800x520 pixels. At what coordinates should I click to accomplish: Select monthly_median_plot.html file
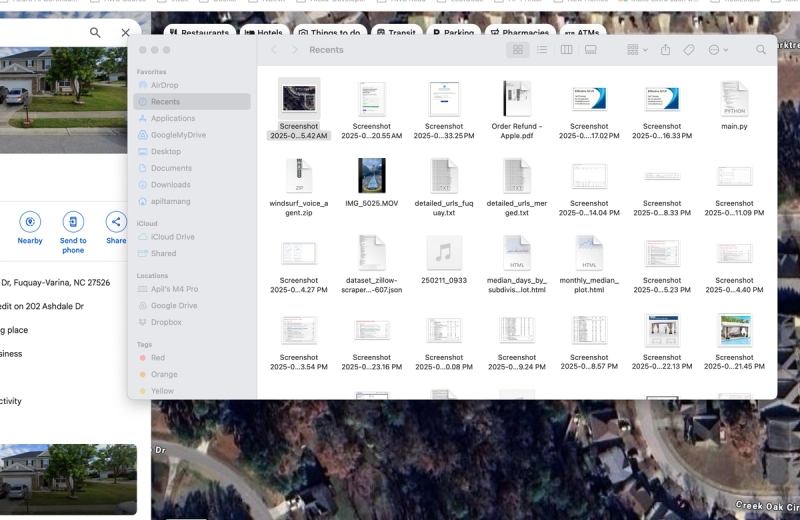589,264
